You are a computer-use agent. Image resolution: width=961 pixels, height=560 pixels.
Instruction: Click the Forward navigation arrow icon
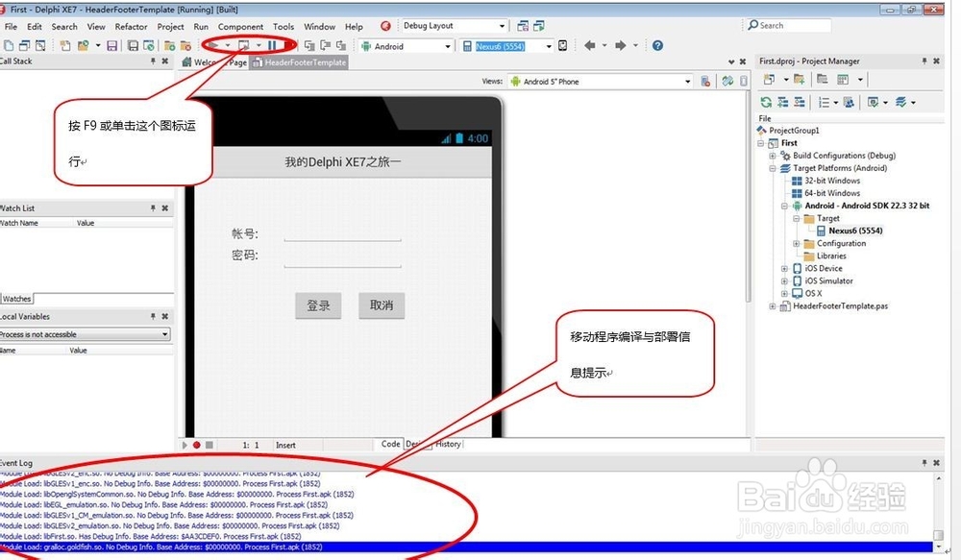(x=620, y=45)
